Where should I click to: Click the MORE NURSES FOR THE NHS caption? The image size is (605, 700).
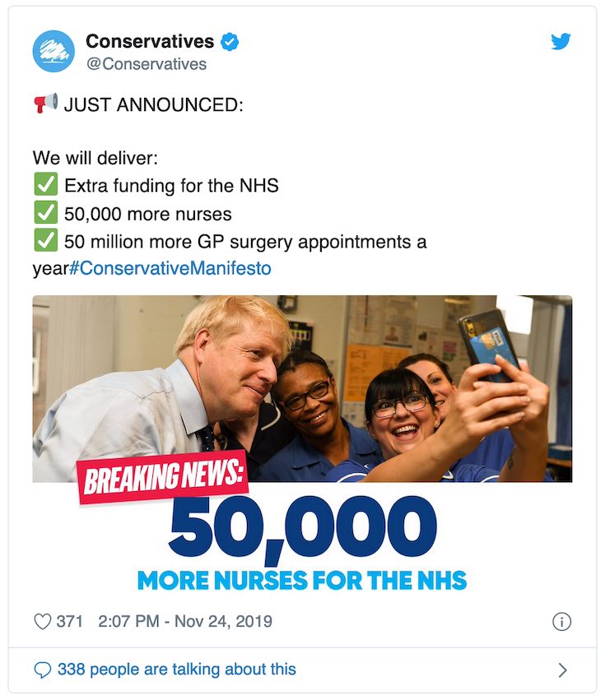[302, 580]
